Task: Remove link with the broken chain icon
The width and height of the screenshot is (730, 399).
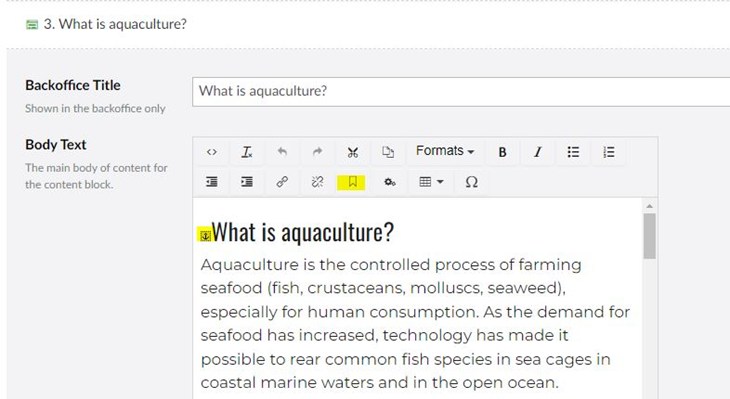Action: pyautogui.click(x=318, y=182)
